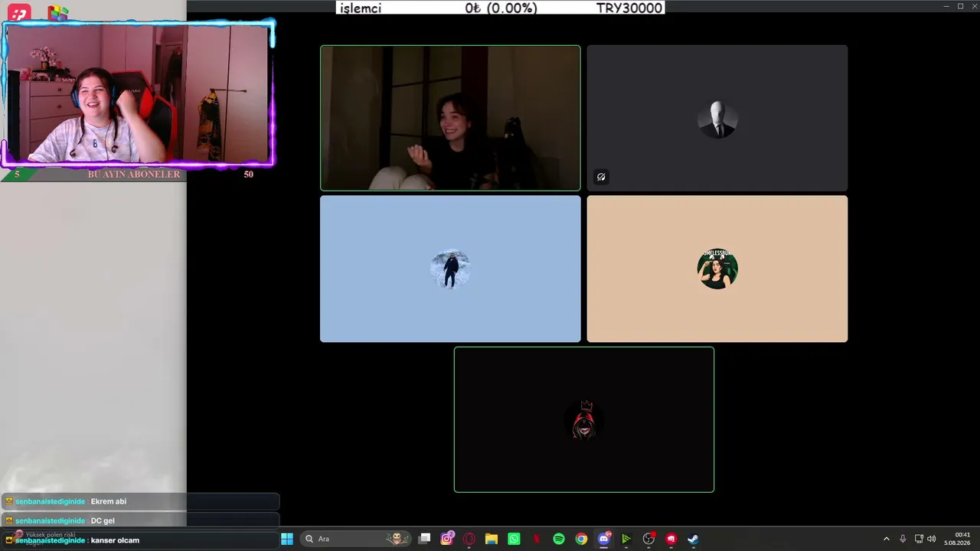Click chat message 'kanser olcam'
The image size is (980, 551).
tap(115, 540)
